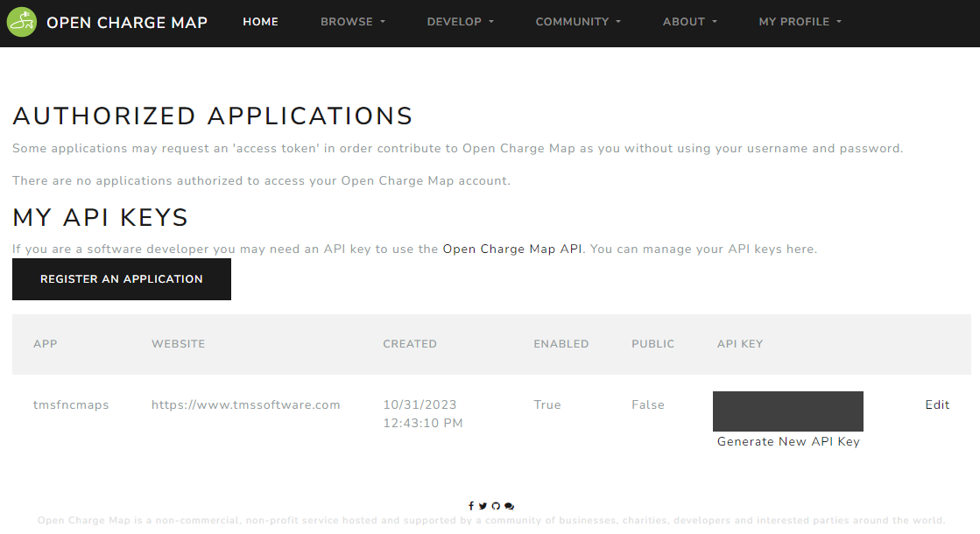Click the 'access token' description sentence
Viewport: 980px width, 534px height.
coord(457,149)
